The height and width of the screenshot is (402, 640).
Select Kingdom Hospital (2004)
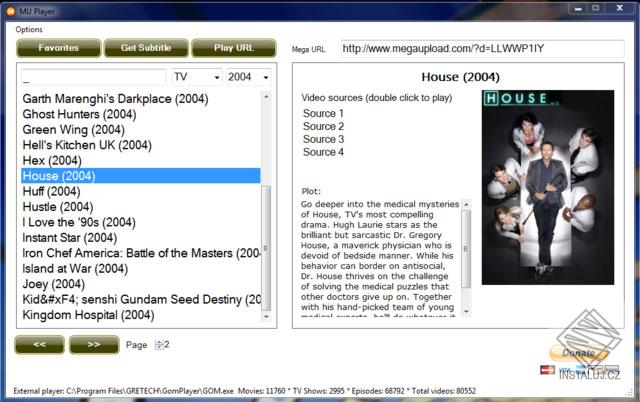pyautogui.click(x=141, y=315)
